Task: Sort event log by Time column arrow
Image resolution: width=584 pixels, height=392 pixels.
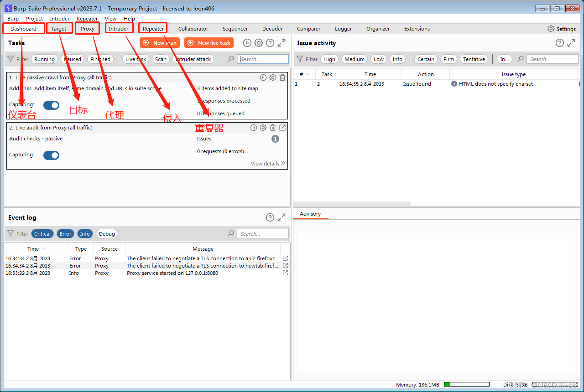Action: point(43,249)
